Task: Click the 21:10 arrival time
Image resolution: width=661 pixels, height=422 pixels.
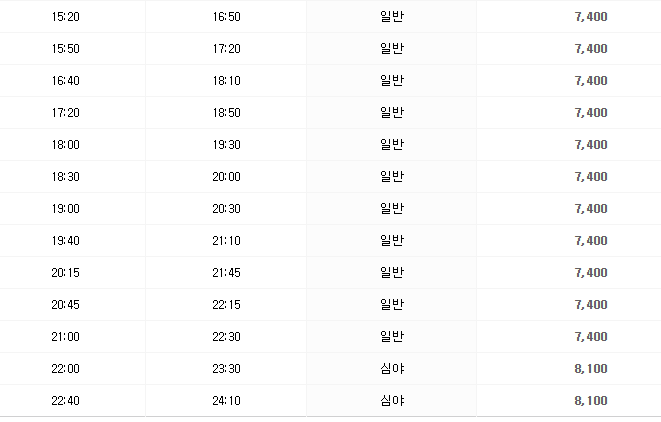Action: pos(226,241)
